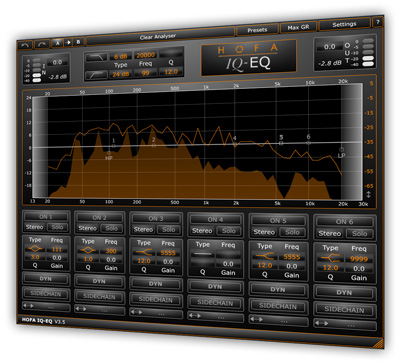This screenshot has height=363, width=400.
Task: Open the band 1 Stereo mode selector
Action: click(35, 227)
